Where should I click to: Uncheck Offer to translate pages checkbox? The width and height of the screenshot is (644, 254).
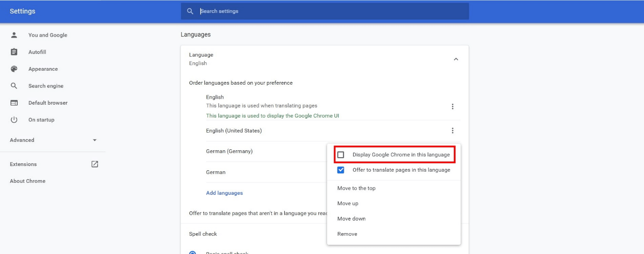(x=341, y=170)
